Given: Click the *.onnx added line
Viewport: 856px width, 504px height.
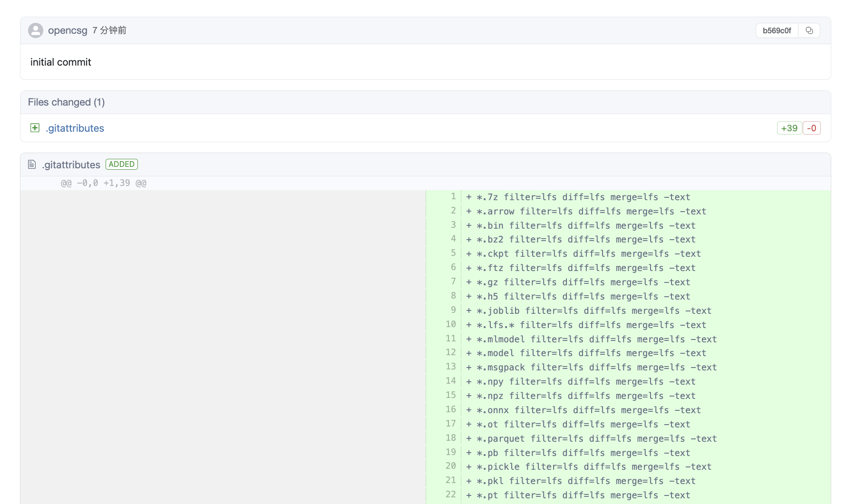Looking at the screenshot, I should coord(589,410).
